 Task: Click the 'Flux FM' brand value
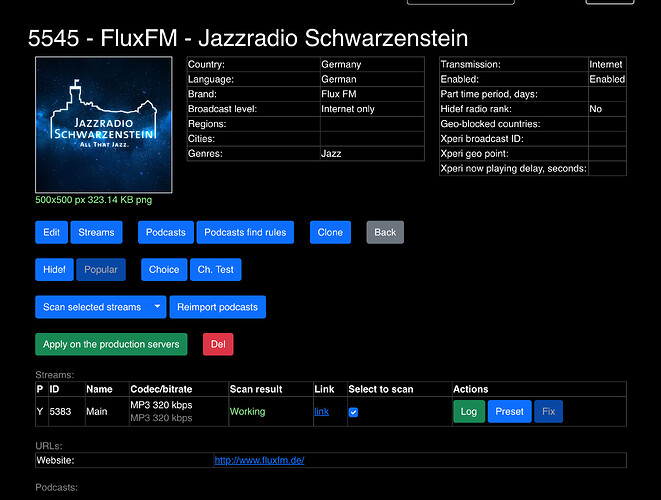point(339,94)
